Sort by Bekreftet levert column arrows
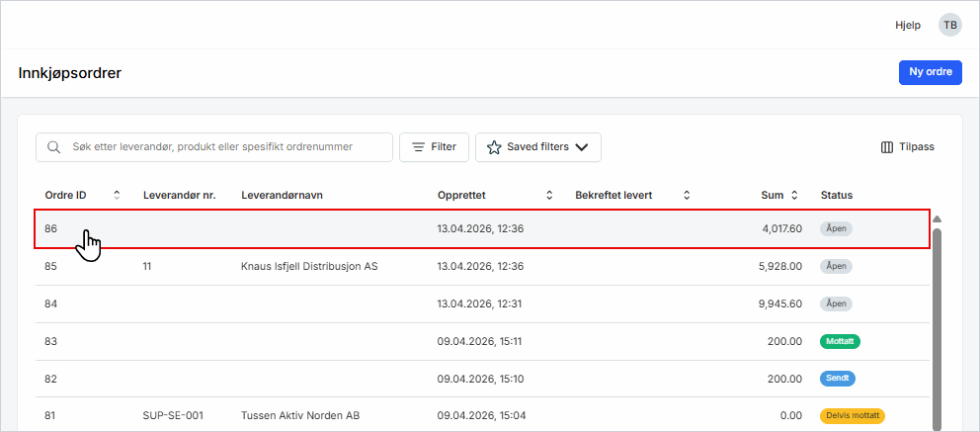This screenshot has height=432, width=980. click(687, 195)
